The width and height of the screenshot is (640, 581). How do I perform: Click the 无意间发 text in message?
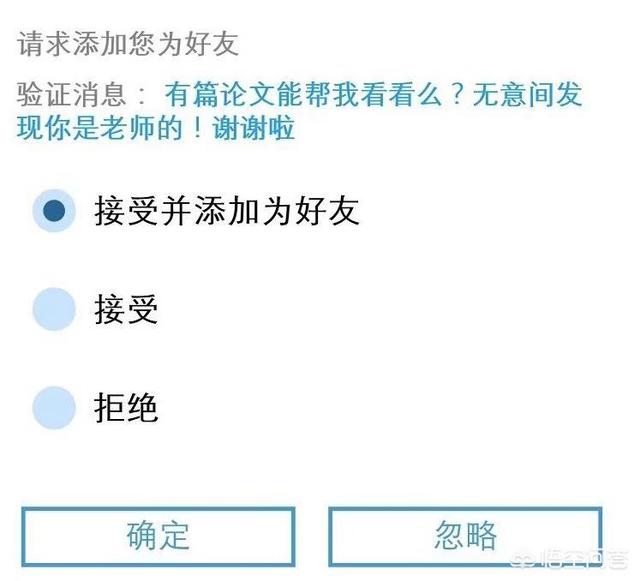pyautogui.click(x=527, y=94)
